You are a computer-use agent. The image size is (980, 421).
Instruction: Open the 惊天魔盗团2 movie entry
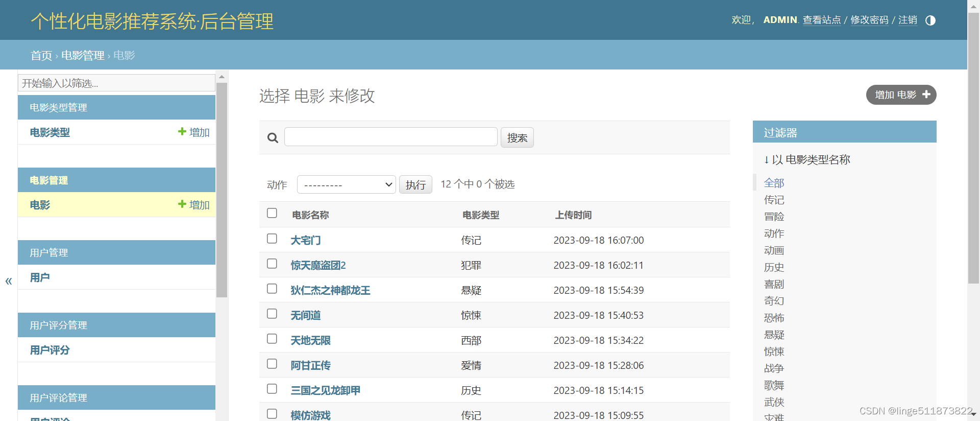point(318,265)
